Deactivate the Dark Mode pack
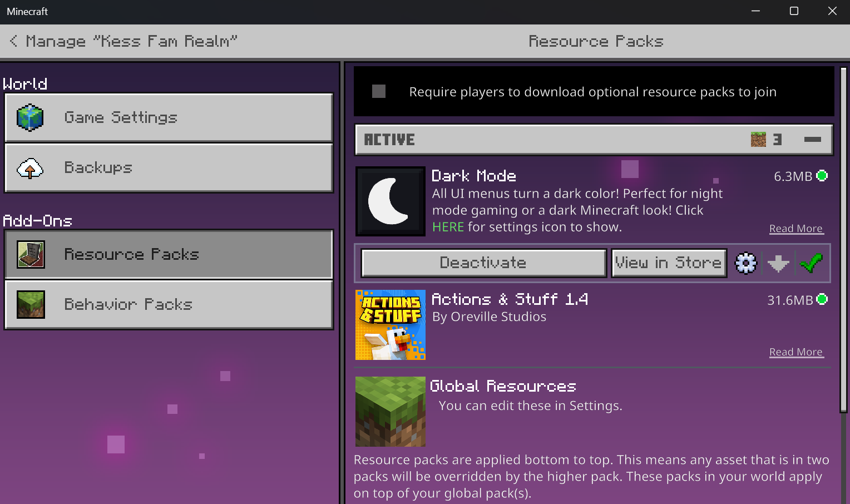850x504 pixels. [x=483, y=263]
